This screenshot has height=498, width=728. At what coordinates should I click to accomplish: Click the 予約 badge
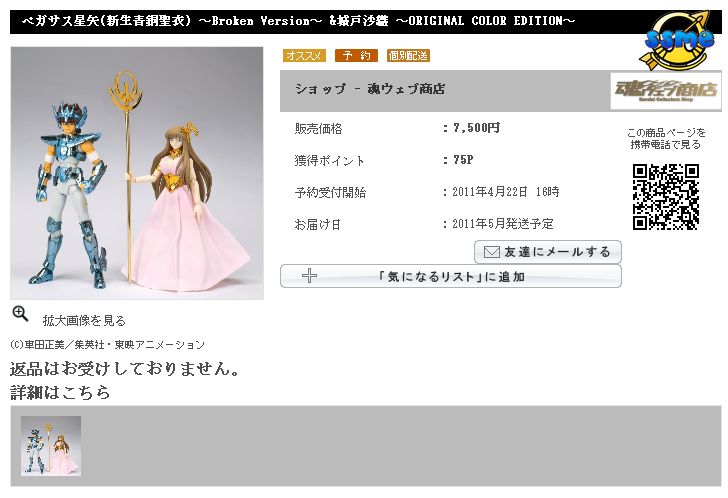point(356,56)
